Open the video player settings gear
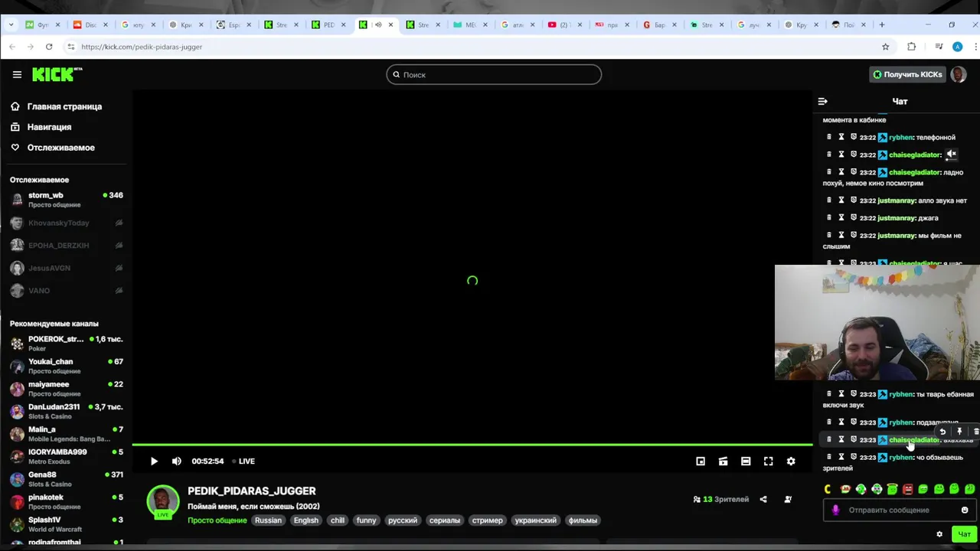This screenshot has width=980, height=551. click(x=791, y=461)
